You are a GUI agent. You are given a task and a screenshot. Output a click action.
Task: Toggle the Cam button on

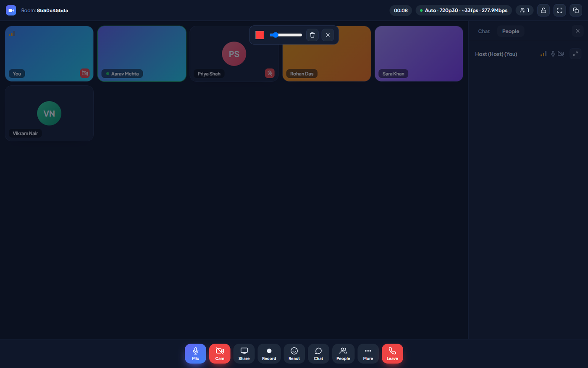(220, 354)
